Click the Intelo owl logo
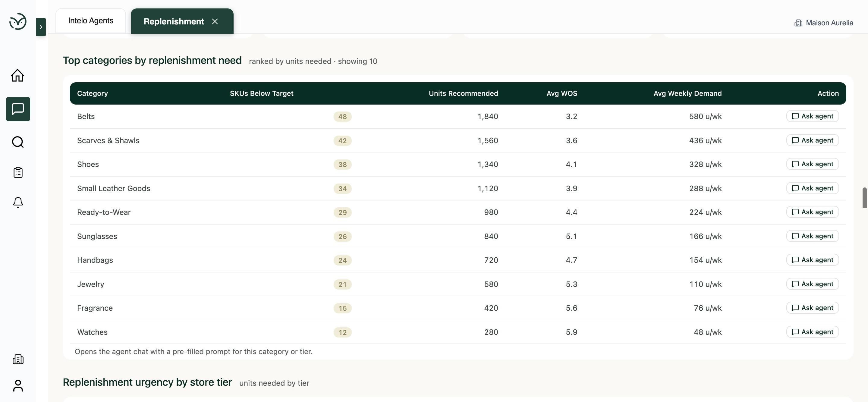868x402 pixels. [18, 22]
